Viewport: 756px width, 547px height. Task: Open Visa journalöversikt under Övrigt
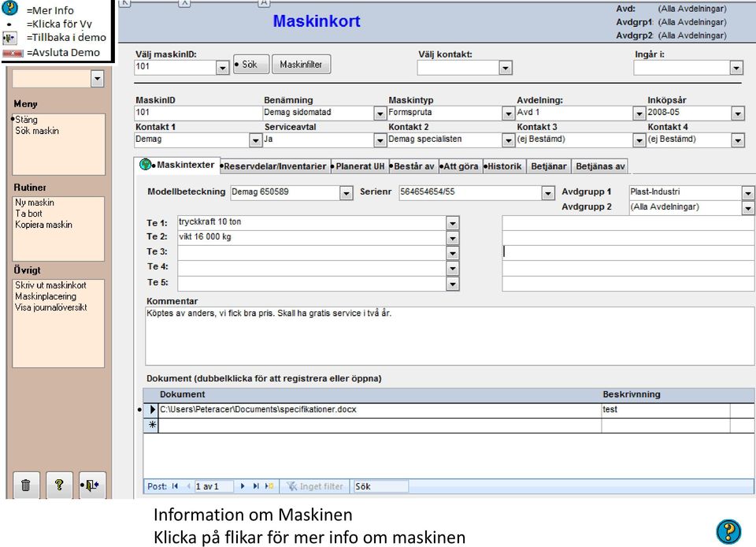coord(50,307)
